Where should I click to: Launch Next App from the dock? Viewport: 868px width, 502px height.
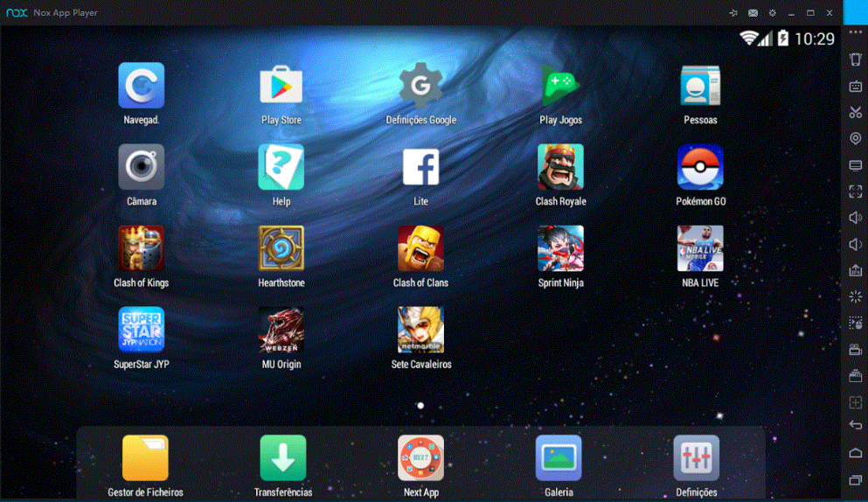pyautogui.click(x=420, y=457)
